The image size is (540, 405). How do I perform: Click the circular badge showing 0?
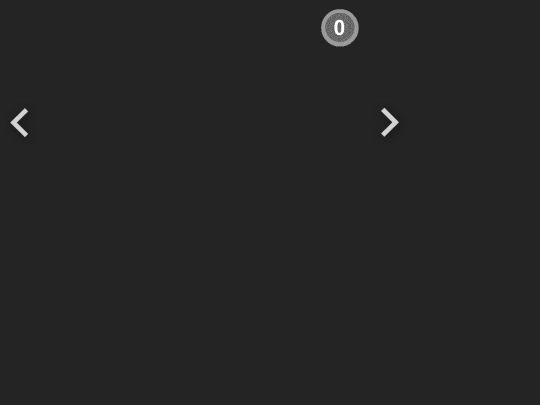(x=340, y=28)
